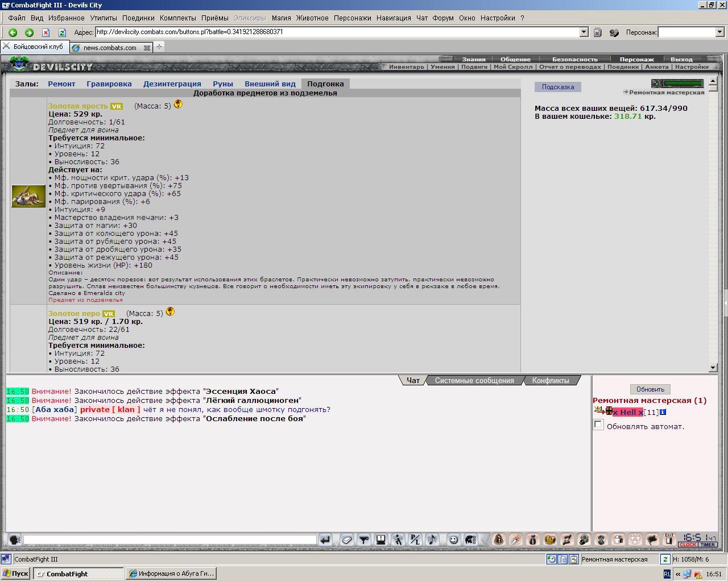Click the Золотая ярость item thumbnail
Viewport: 728px width, 582px height.
point(28,196)
